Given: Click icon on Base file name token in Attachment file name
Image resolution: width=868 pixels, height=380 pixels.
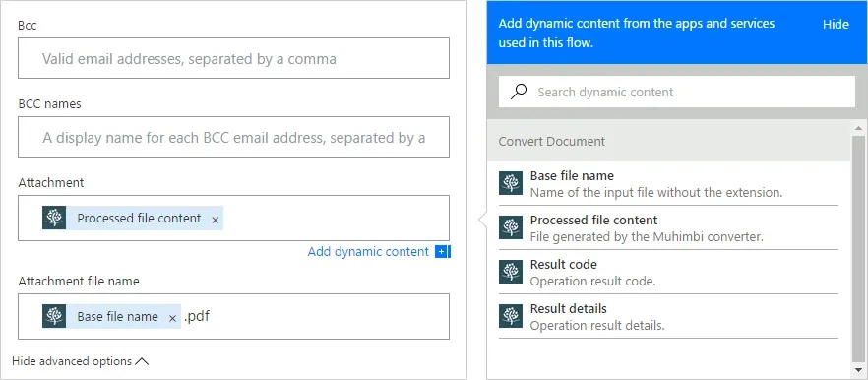Looking at the screenshot, I should (54, 316).
